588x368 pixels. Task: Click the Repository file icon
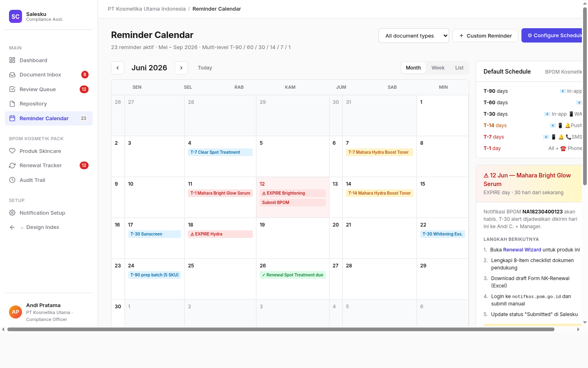coord(12,104)
